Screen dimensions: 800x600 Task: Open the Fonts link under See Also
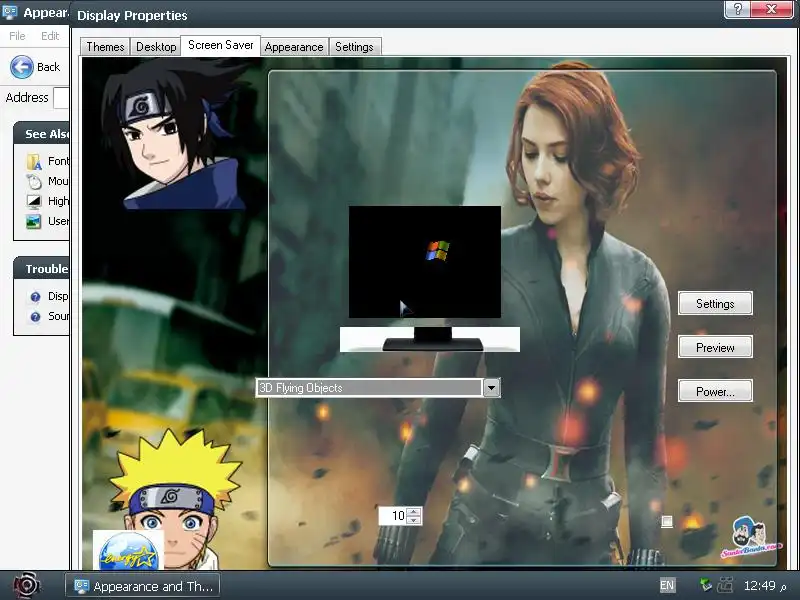pyautogui.click(x=58, y=161)
